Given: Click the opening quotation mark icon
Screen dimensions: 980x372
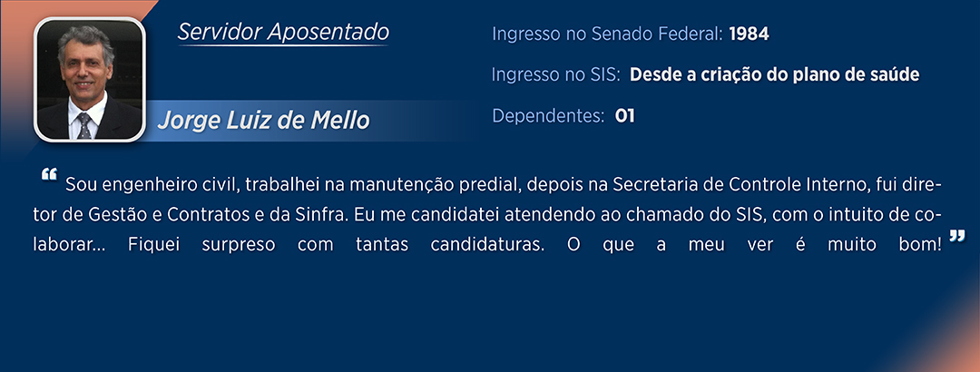Looking at the screenshot, I should click(x=50, y=174).
